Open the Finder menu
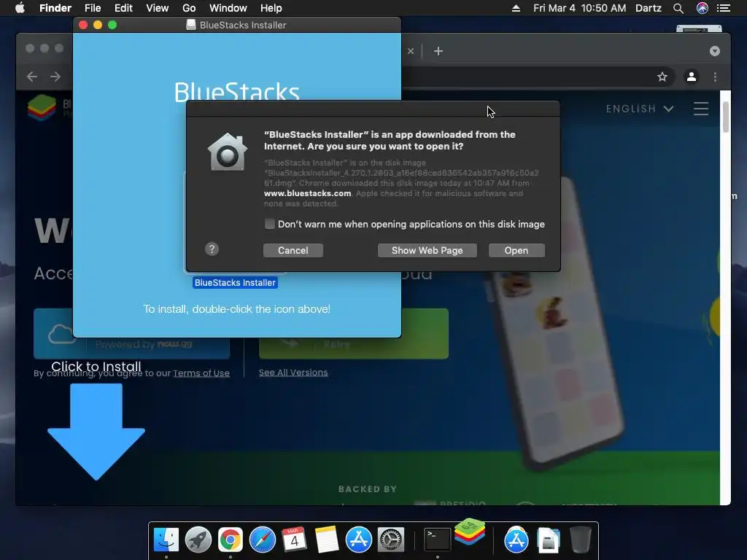This screenshot has height=560, width=747. (55, 8)
